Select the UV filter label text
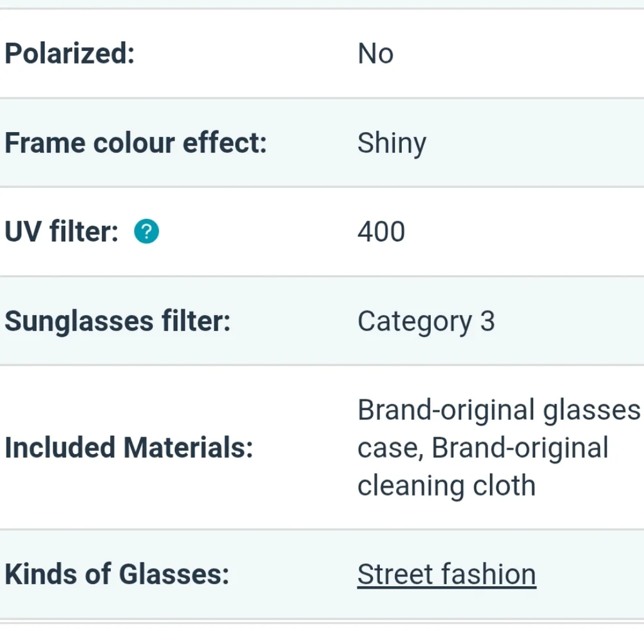Viewport: 644px width, 644px height. (x=62, y=232)
